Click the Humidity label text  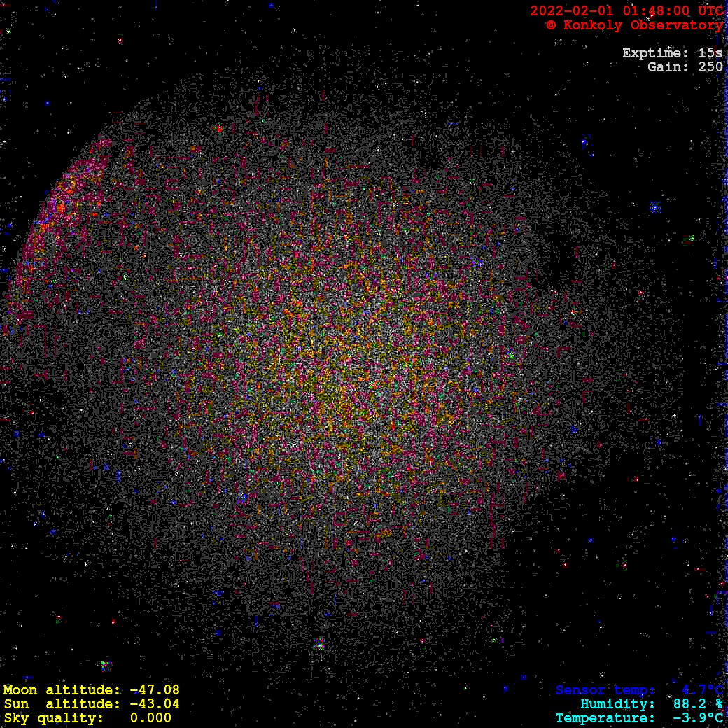(x=617, y=704)
